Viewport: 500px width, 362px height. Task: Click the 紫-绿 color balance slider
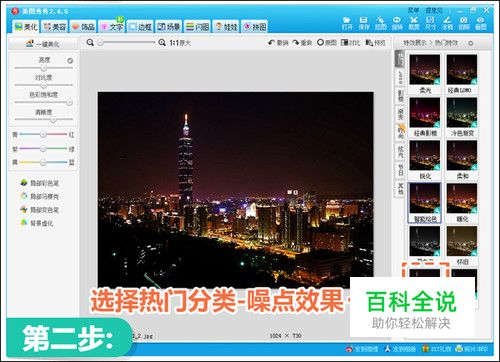(43, 148)
